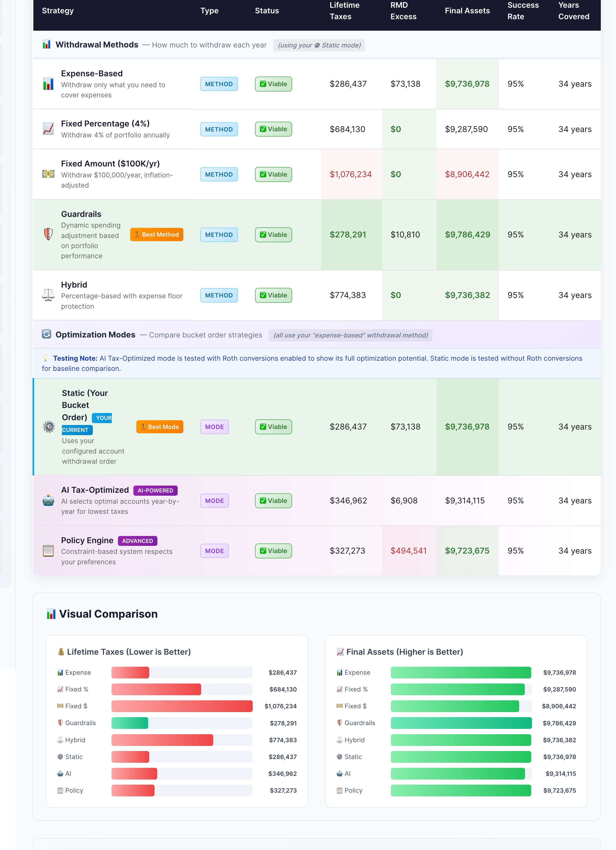Click the Guardrails icon in Lifetime Taxes chart
Screen dimensions: 616x850
point(60,722)
